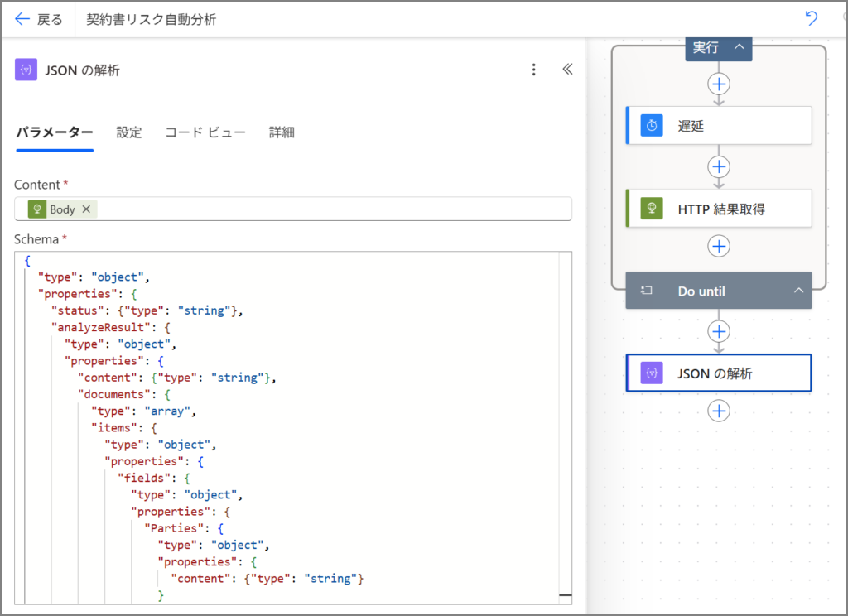Select the JSON の解析 action node
This screenshot has width=848, height=616.
coord(719,373)
